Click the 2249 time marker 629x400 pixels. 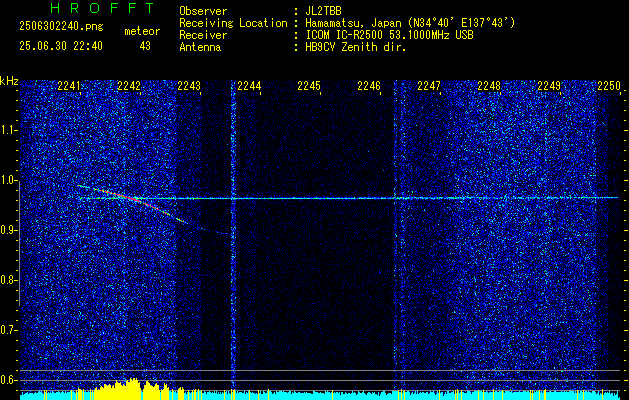(549, 86)
